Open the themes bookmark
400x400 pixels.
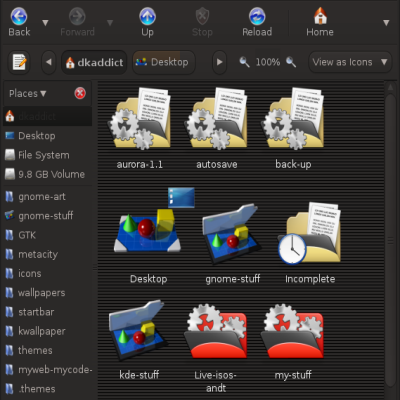[x=48, y=350]
